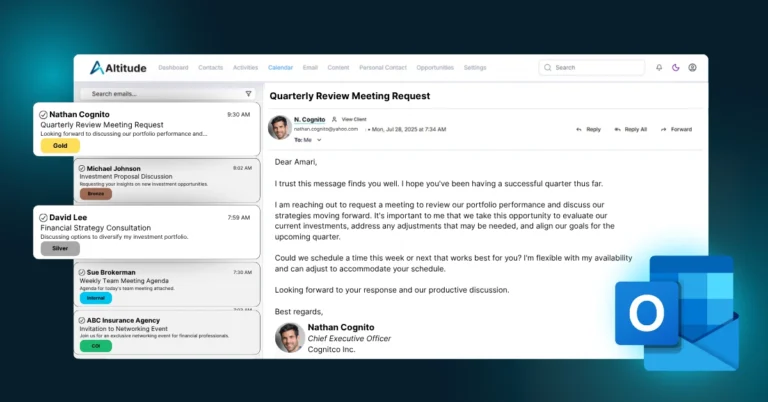Open the Opportunities tab
The image size is (768, 402).
pos(435,68)
